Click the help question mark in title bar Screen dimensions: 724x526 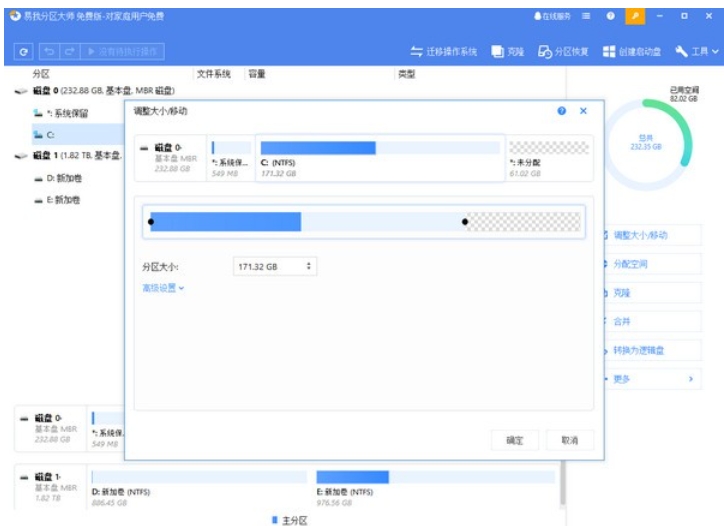(x=610, y=16)
